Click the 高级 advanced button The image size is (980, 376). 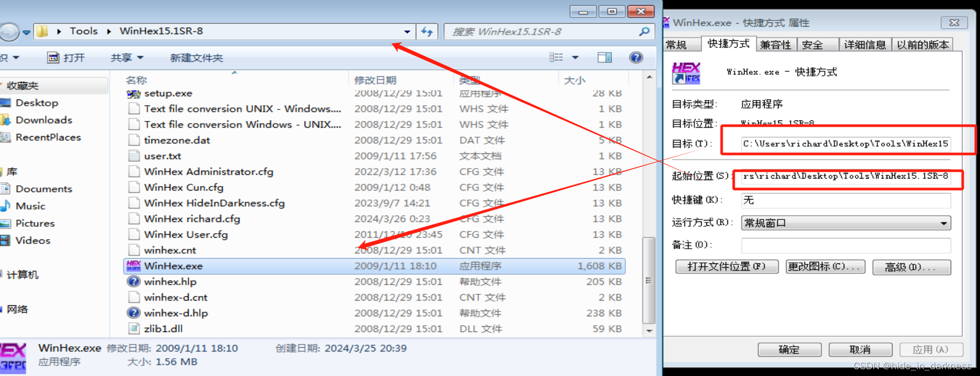pyautogui.click(x=911, y=267)
